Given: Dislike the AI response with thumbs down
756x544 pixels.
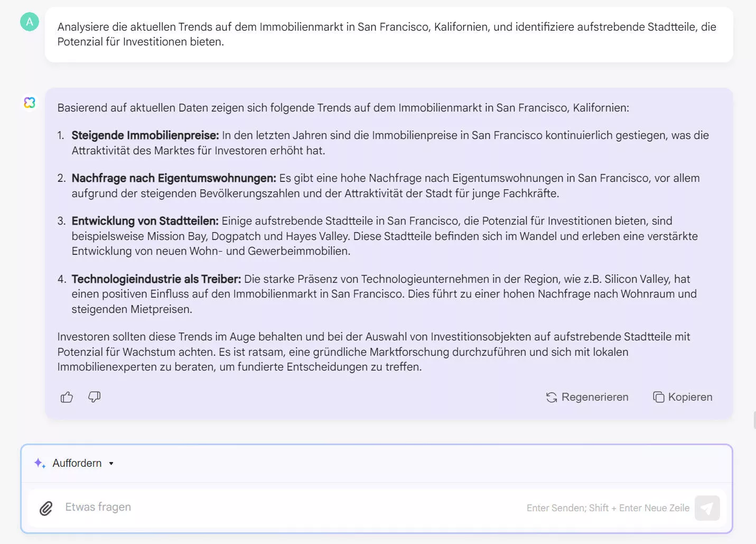Looking at the screenshot, I should tap(94, 397).
